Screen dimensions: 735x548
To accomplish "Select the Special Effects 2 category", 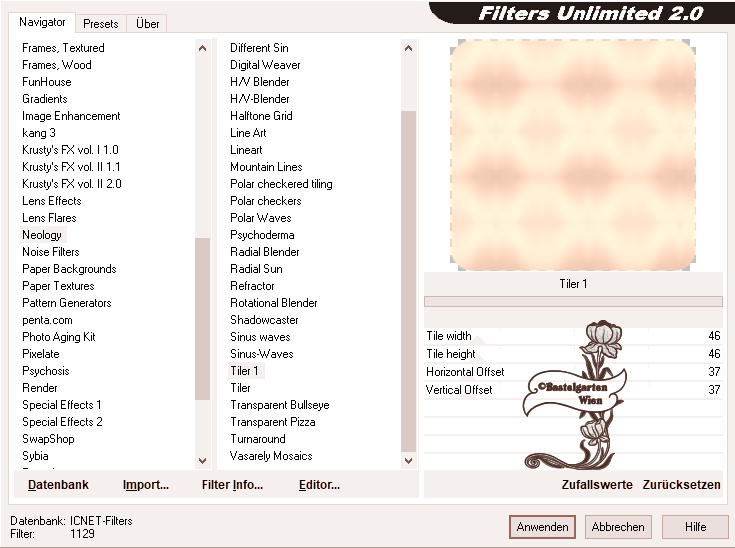I will 62,422.
